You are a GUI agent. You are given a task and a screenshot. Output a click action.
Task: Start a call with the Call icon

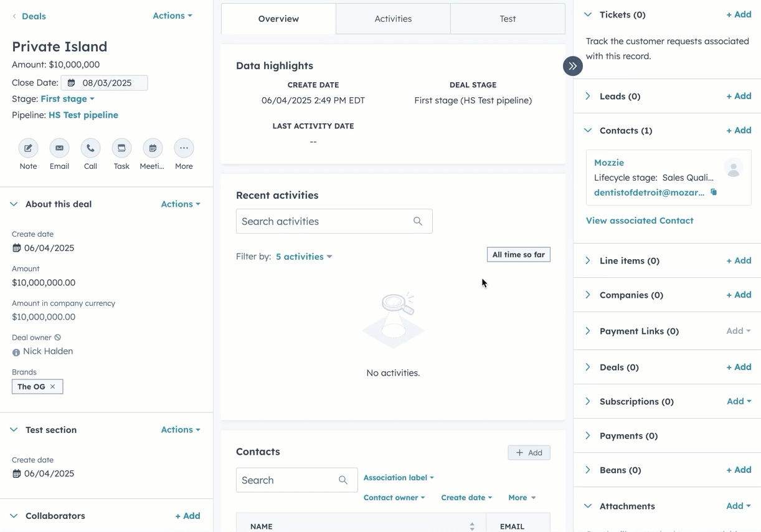tap(90, 148)
